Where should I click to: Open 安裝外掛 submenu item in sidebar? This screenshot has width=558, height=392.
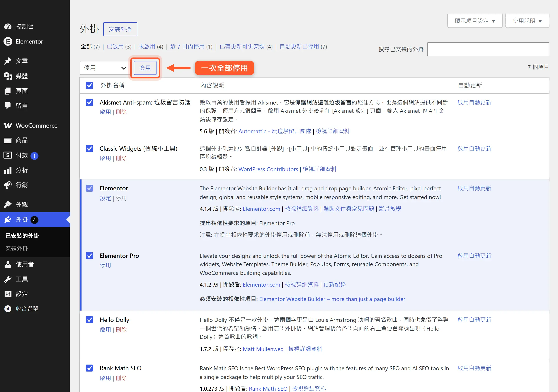(x=17, y=248)
